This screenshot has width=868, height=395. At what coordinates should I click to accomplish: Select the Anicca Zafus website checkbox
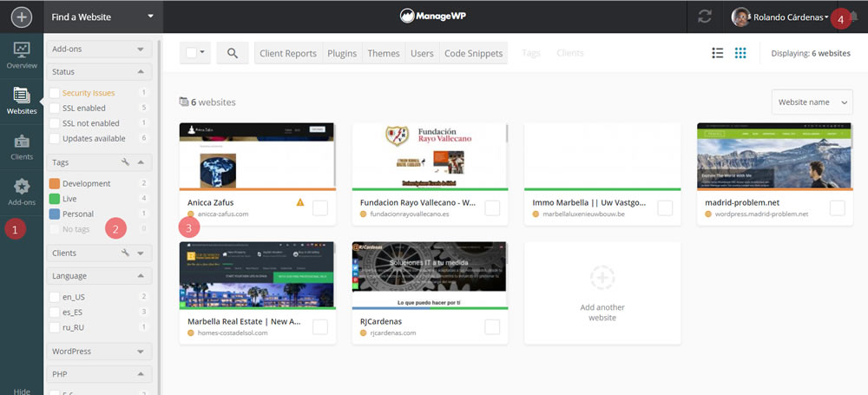point(320,208)
